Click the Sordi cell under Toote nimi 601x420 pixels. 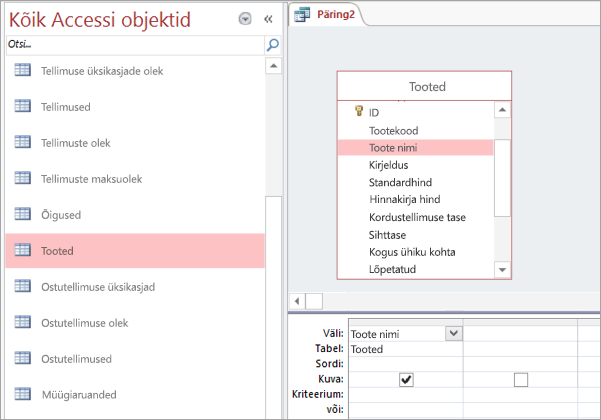pyautogui.click(x=406, y=364)
